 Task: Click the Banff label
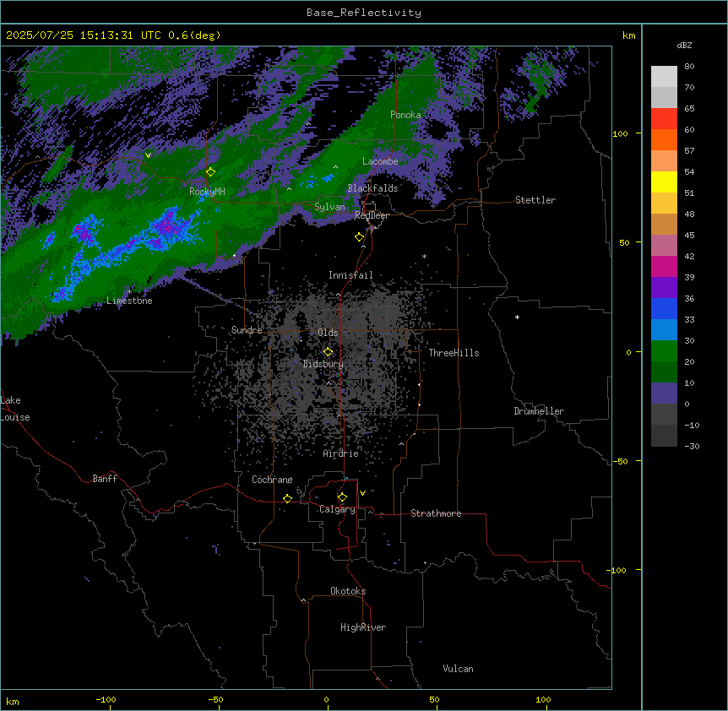[x=105, y=479]
